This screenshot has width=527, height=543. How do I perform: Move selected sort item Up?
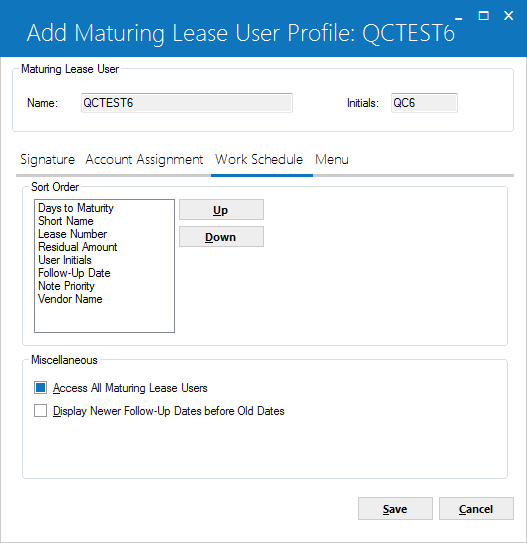[221, 210]
